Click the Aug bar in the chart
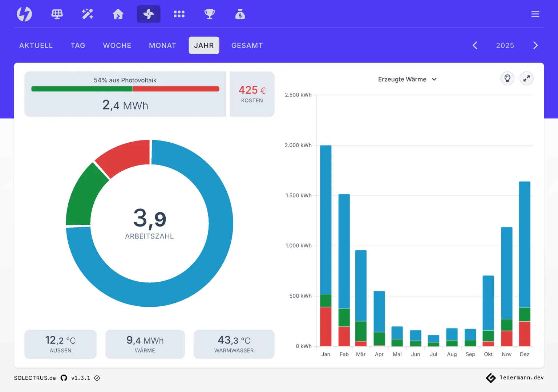The width and height of the screenshot is (558, 392). [452, 337]
